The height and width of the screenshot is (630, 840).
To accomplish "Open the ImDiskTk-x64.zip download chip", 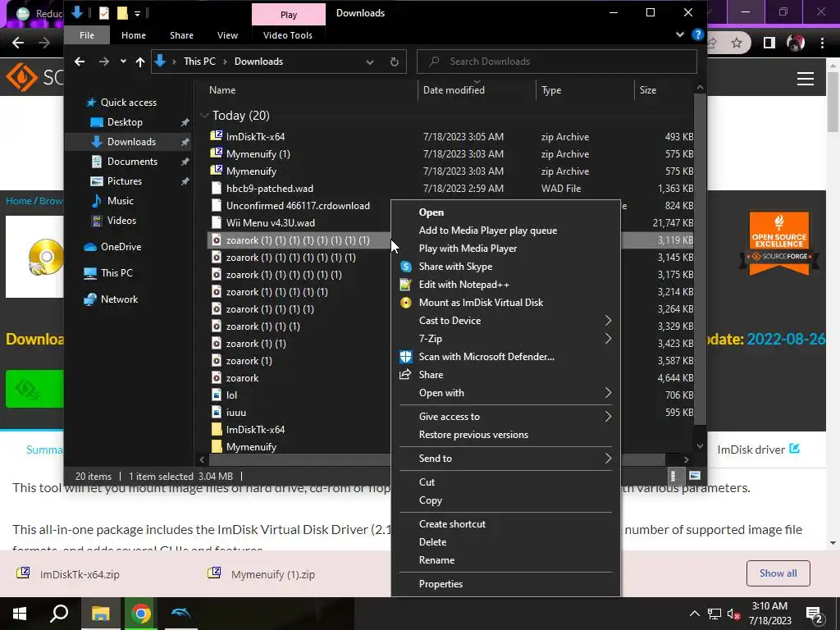I will coord(80,574).
